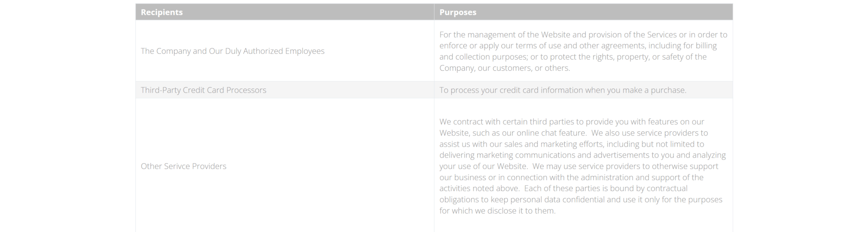Click the line starting "activities noted above"
Image resolution: width=868 pixels, height=232 pixels.
coord(563,188)
